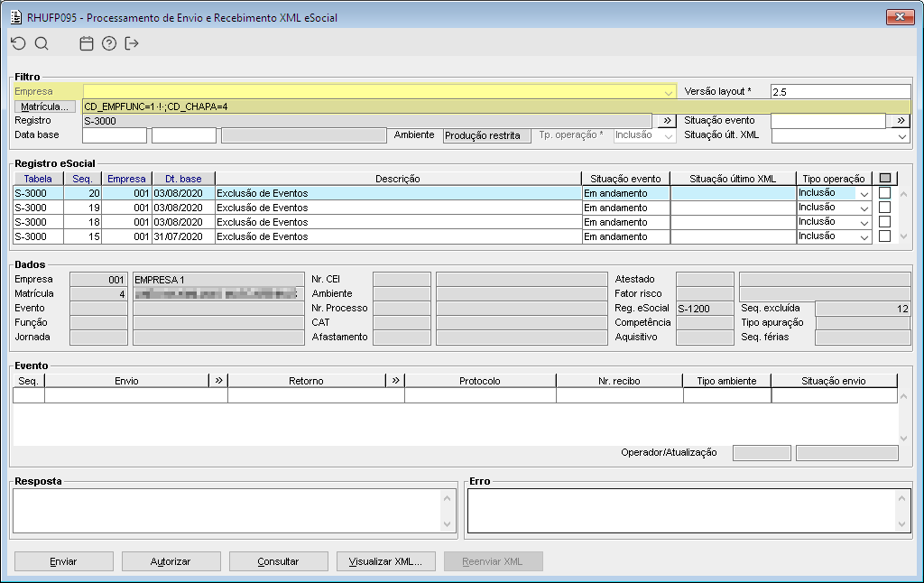Screen dimensions: 924x583
Task: Sort by the Dt. base column header
Action: pos(183,179)
